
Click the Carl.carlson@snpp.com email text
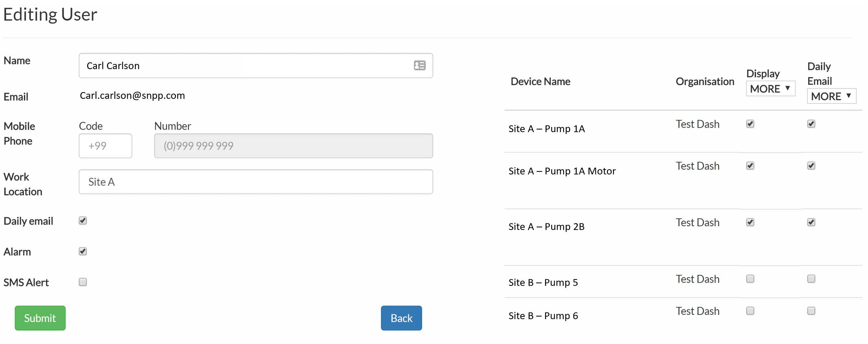pos(132,96)
